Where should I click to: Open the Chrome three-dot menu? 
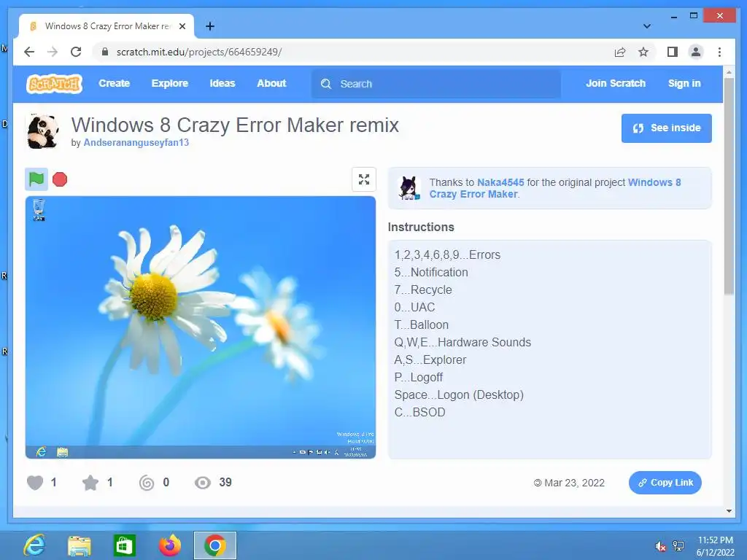719,52
